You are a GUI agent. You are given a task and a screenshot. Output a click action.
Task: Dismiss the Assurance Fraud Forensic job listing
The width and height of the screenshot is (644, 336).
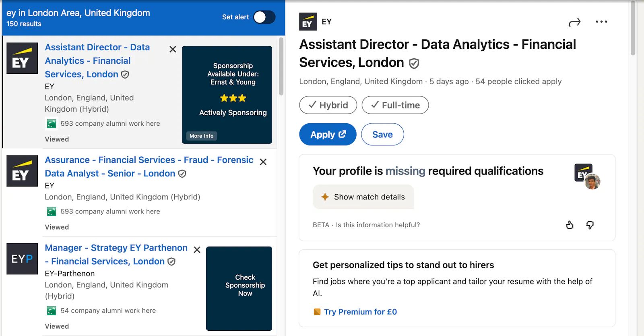click(x=263, y=162)
